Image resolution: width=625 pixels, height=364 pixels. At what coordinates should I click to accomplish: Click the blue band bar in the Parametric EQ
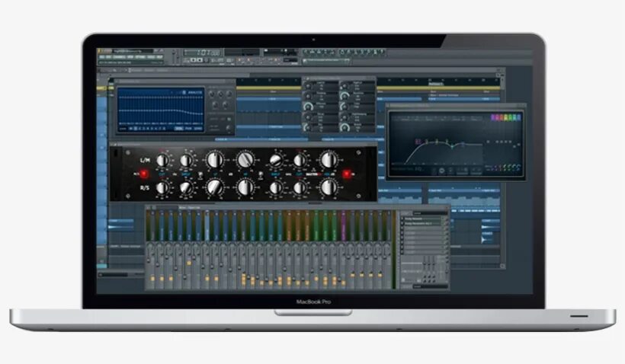(x=518, y=117)
